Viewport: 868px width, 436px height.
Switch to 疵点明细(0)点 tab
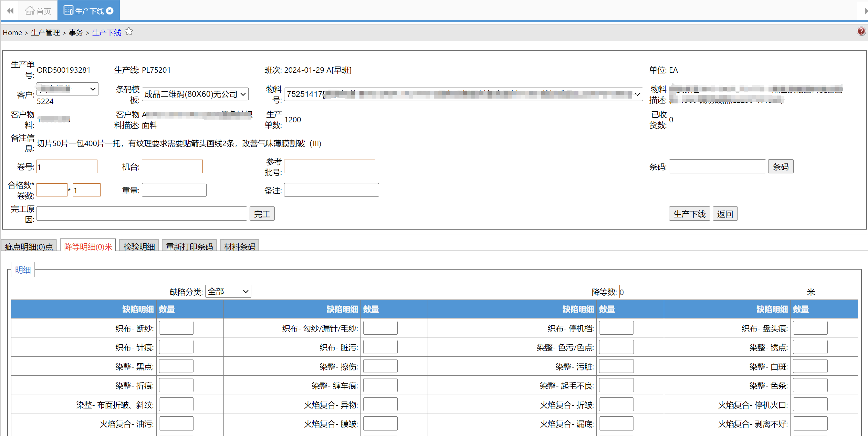click(29, 246)
